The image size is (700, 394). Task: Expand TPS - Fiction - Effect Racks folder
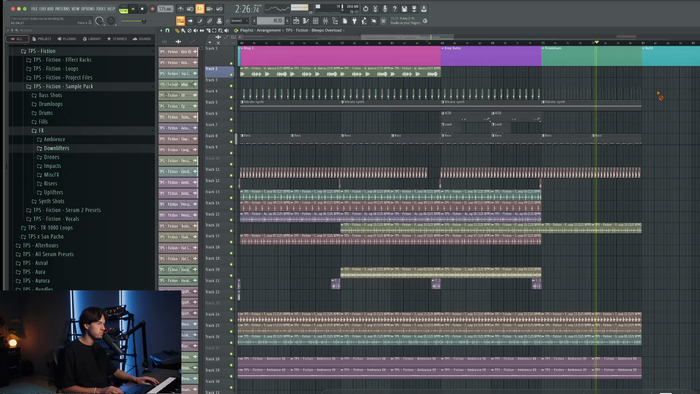click(x=59, y=60)
